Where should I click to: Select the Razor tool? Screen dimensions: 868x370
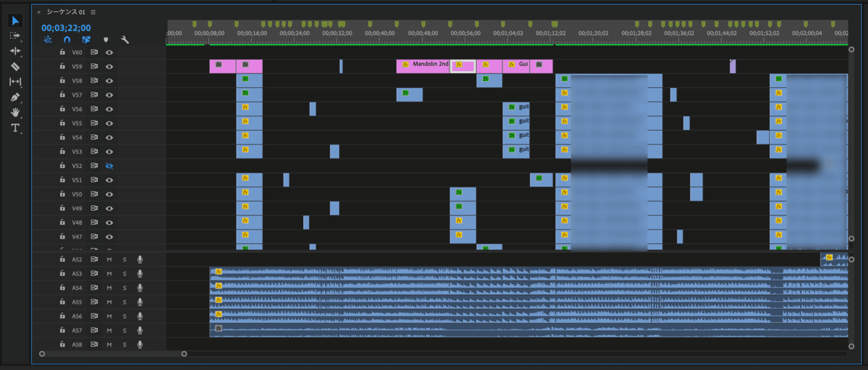pyautogui.click(x=15, y=66)
